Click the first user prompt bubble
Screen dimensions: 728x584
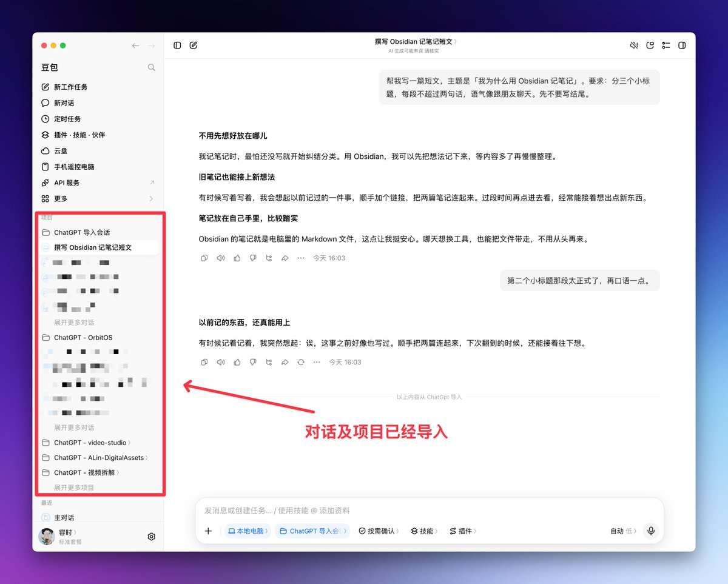click(x=519, y=87)
